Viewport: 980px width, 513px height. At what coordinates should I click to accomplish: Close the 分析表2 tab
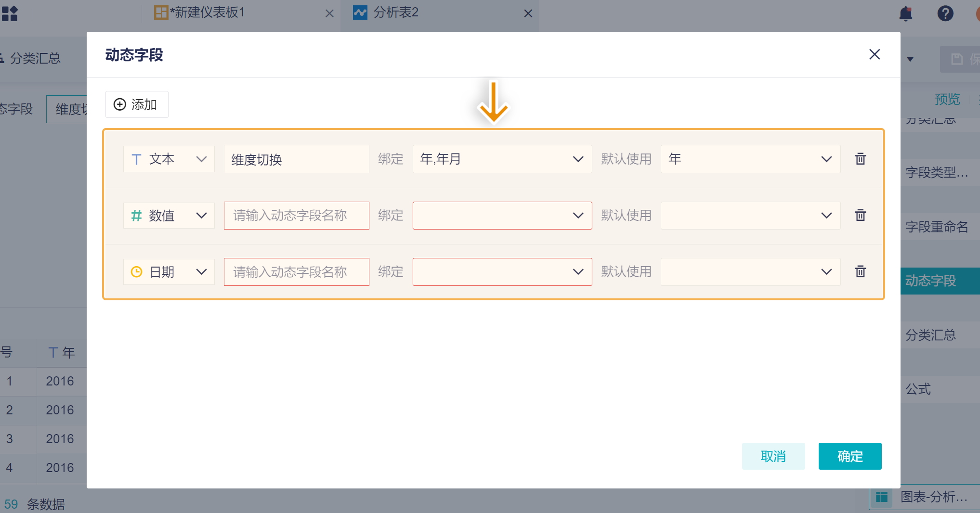[x=528, y=13]
